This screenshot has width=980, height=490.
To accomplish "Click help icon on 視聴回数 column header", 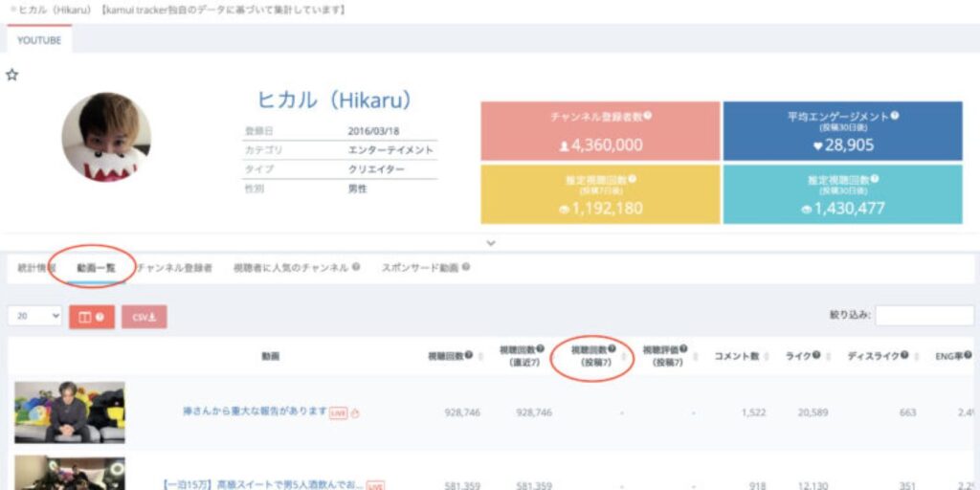I will (x=469, y=355).
